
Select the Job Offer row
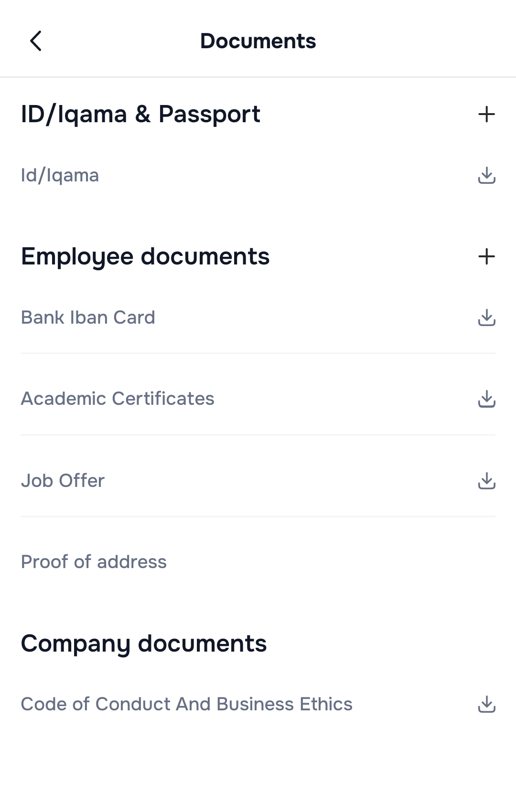click(63, 481)
